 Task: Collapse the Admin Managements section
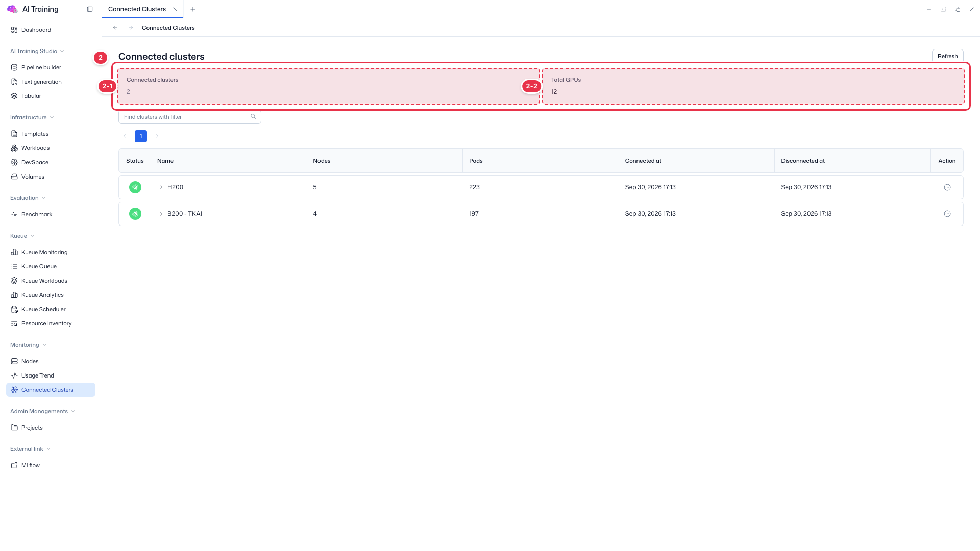[42, 411]
